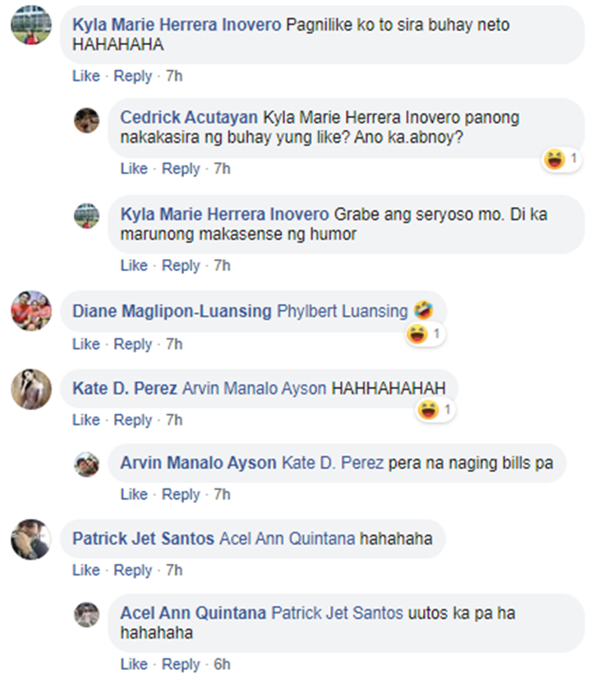Open the tagged Phylbert Luansing profile link
This screenshot has width=616, height=674.
(x=342, y=312)
